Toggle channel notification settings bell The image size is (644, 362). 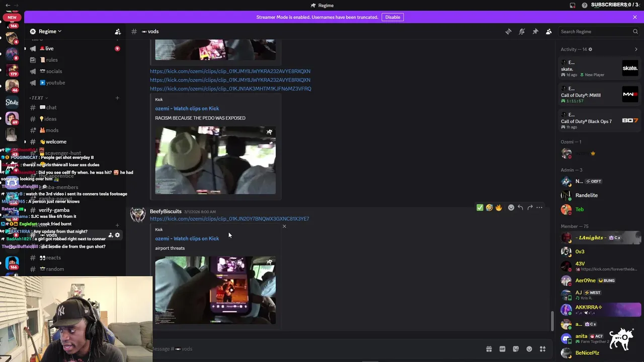tap(522, 32)
